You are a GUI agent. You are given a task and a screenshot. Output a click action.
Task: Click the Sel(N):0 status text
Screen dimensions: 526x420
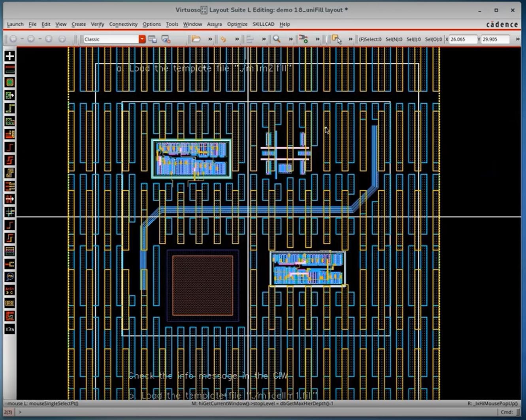[x=394, y=39]
